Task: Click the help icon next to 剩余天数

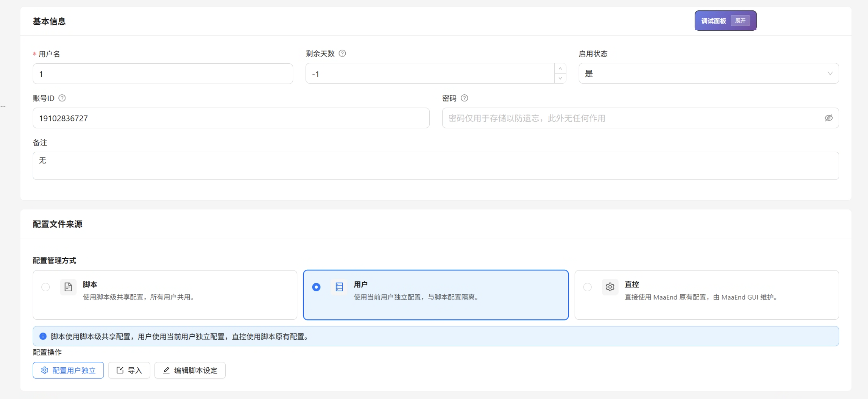Action: 342,53
